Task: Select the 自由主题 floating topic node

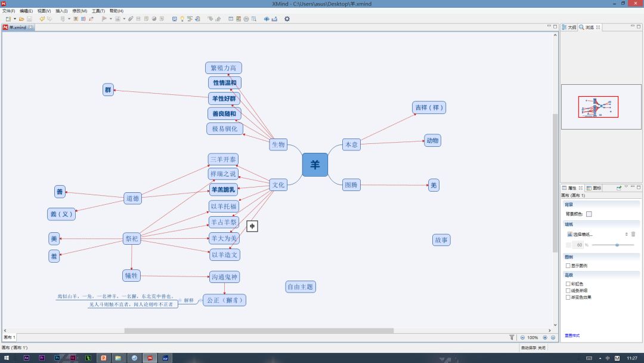Action: click(x=300, y=287)
